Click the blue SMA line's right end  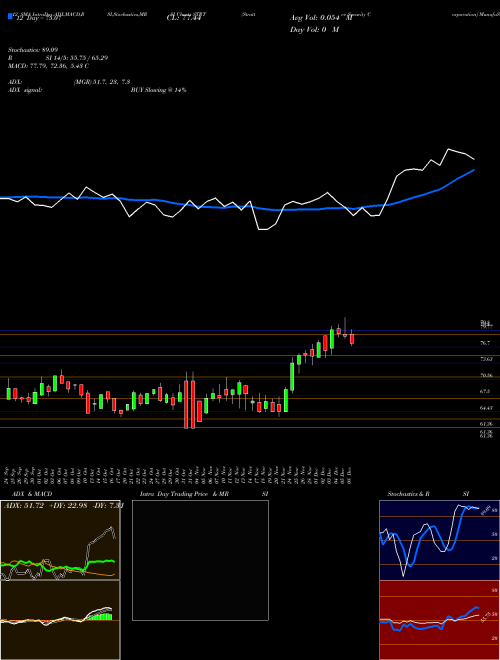[474, 170]
